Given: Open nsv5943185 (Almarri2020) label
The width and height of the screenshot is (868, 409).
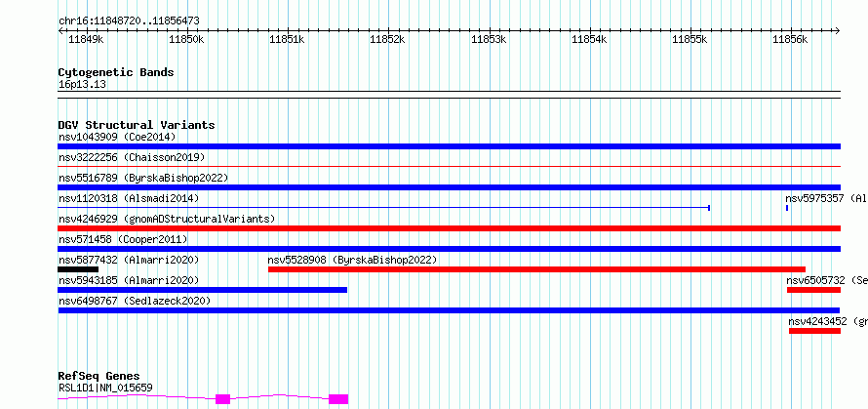Looking at the screenshot, I should point(129,280).
